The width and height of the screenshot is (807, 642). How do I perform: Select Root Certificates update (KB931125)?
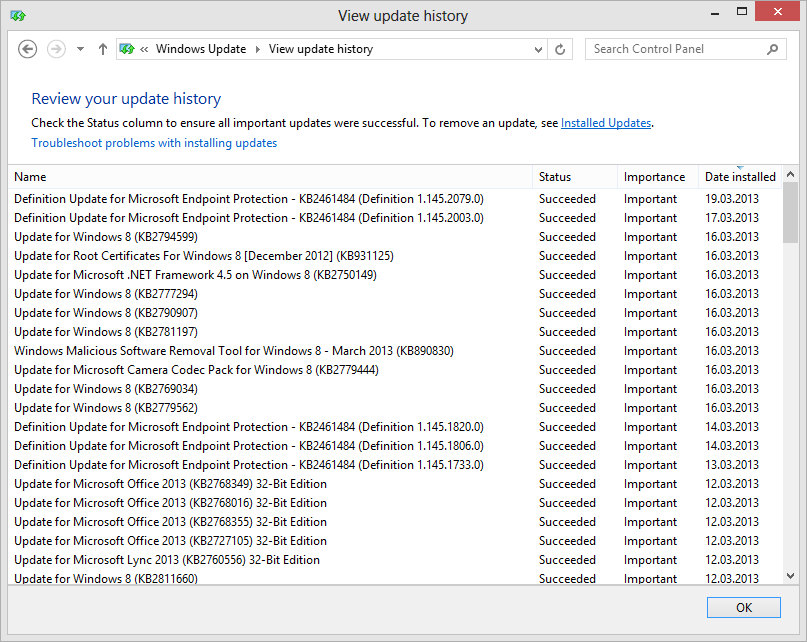(x=395, y=256)
